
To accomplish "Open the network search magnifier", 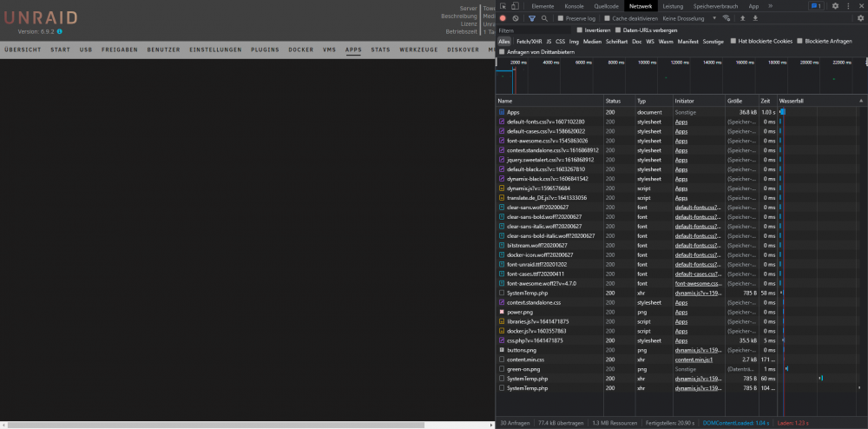I will pyautogui.click(x=545, y=18).
